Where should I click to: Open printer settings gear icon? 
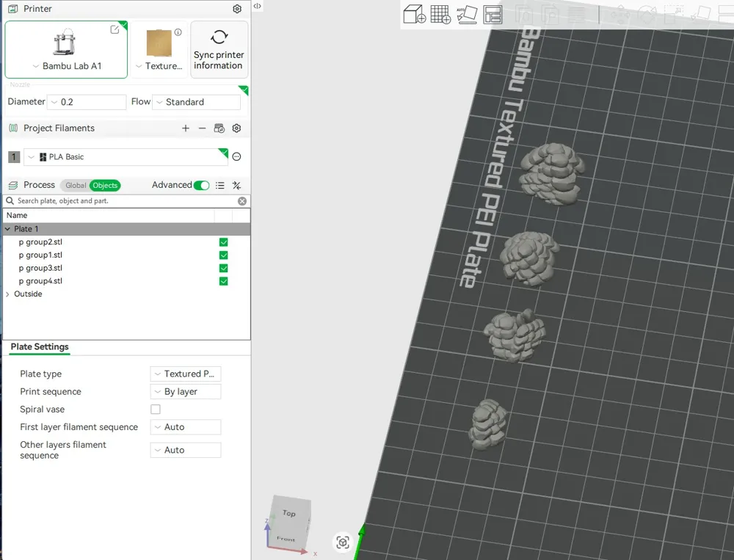(x=237, y=10)
